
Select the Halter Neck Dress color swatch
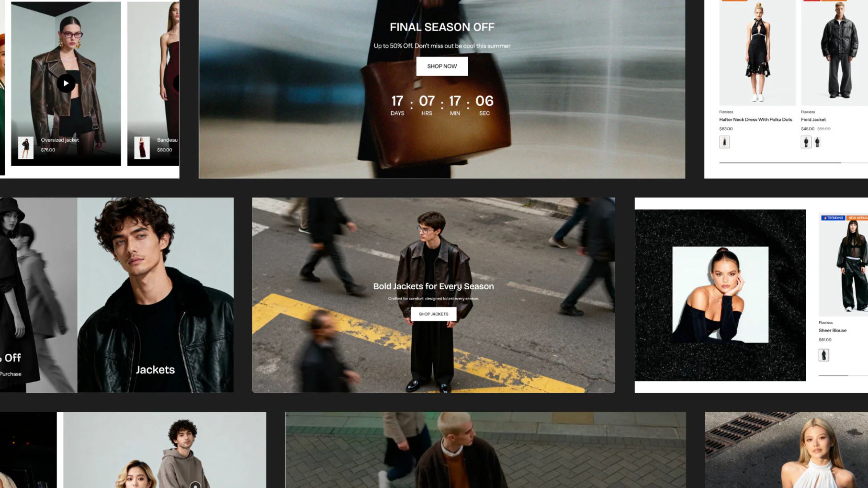point(724,142)
